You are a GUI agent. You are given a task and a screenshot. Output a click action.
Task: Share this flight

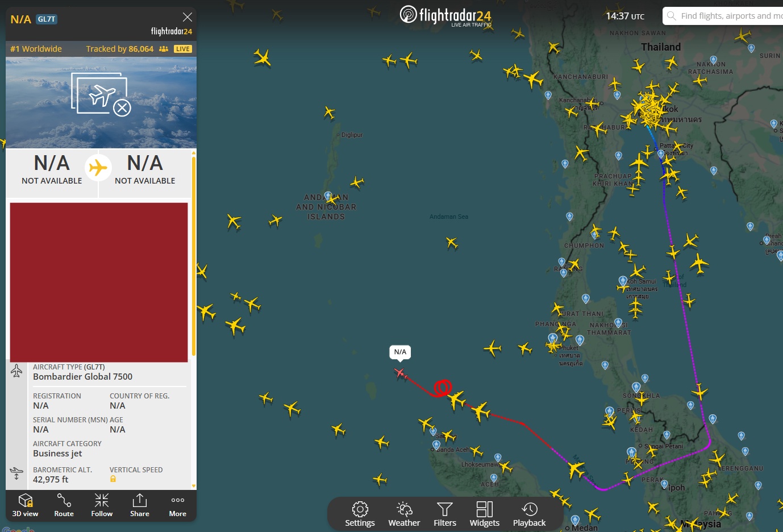140,505
